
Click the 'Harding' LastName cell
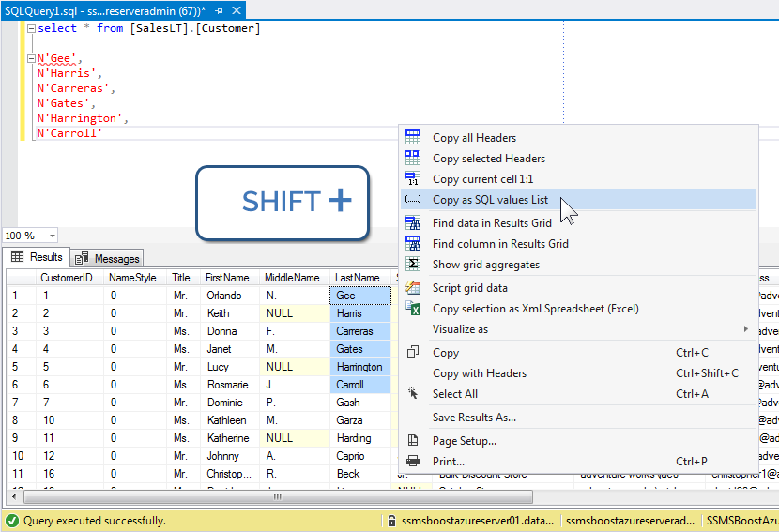point(360,438)
